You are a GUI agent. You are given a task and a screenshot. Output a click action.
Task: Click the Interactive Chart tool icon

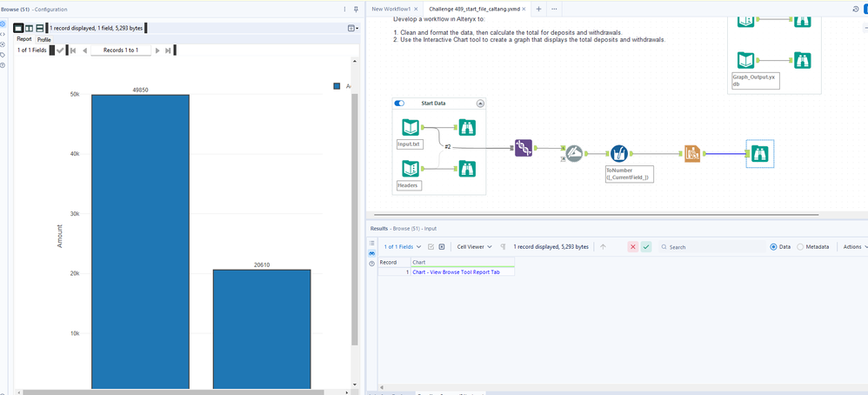click(692, 154)
